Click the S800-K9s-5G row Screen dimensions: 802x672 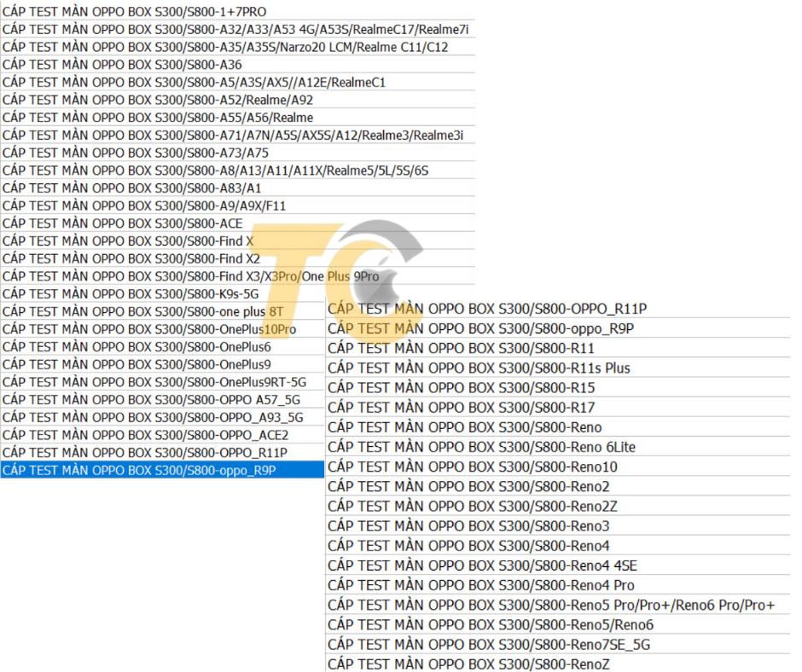(163, 293)
